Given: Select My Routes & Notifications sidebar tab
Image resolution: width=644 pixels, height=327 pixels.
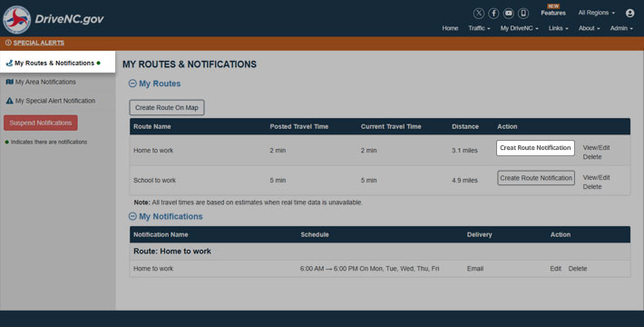Looking at the screenshot, I should [x=57, y=62].
